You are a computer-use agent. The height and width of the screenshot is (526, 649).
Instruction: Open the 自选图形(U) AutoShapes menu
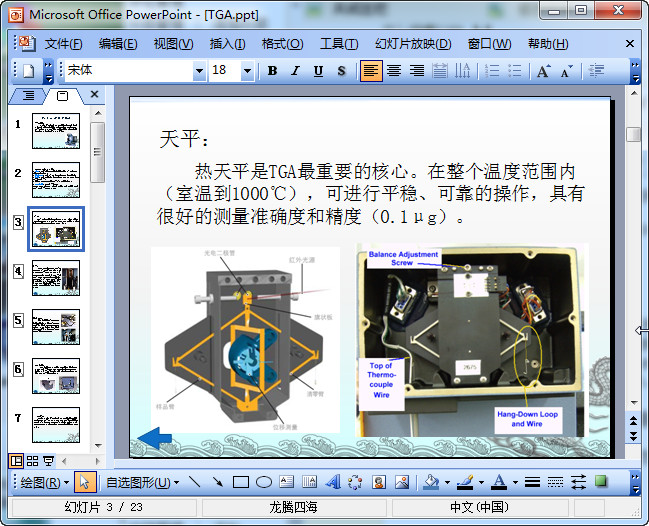coord(143,482)
